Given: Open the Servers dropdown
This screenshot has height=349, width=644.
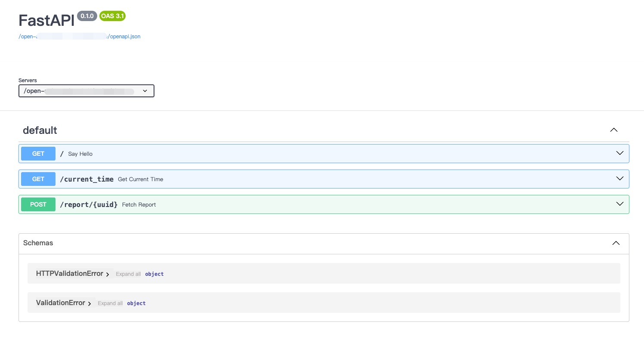Looking at the screenshot, I should 86,91.
